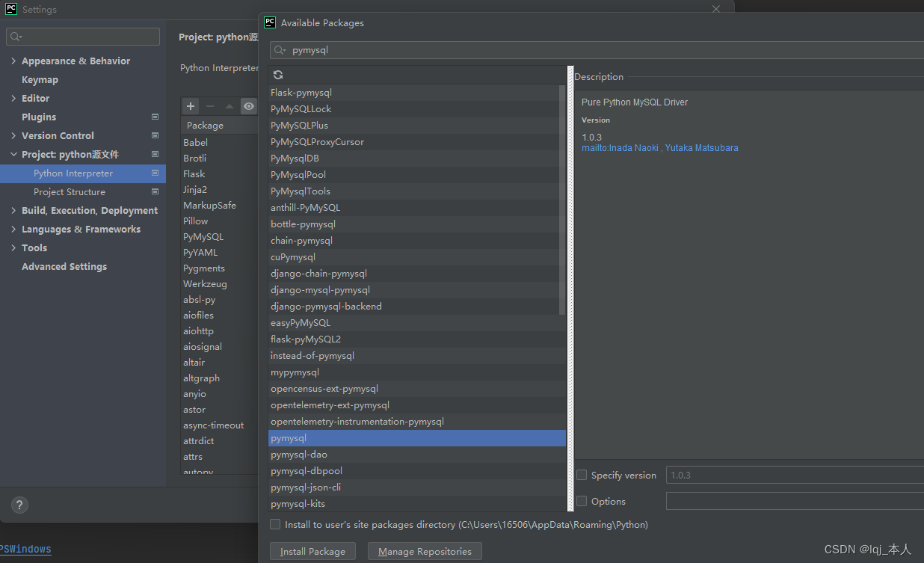Click project-level icon beside Project: python源文件
The image size is (924, 563).
click(155, 154)
